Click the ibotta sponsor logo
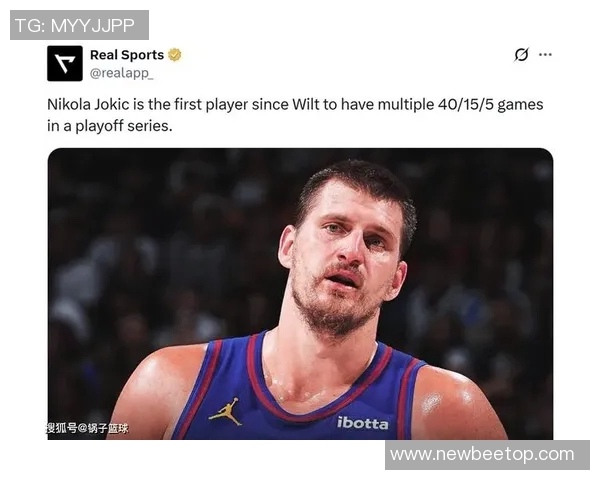The height and width of the screenshot is (480, 600). click(362, 423)
